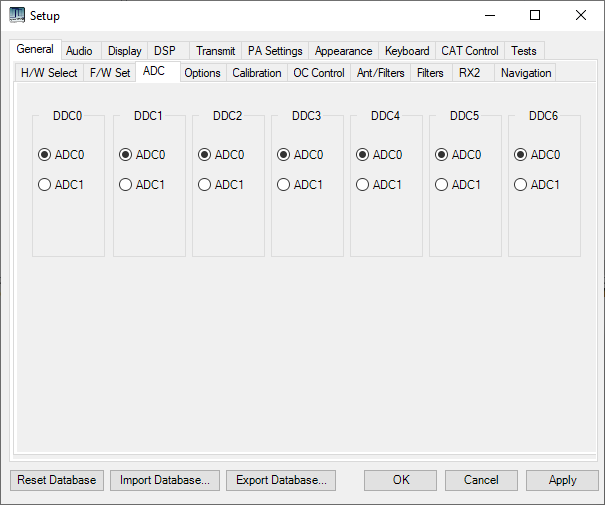The image size is (605, 505).
Task: Open the Options sub-tab
Action: (203, 73)
